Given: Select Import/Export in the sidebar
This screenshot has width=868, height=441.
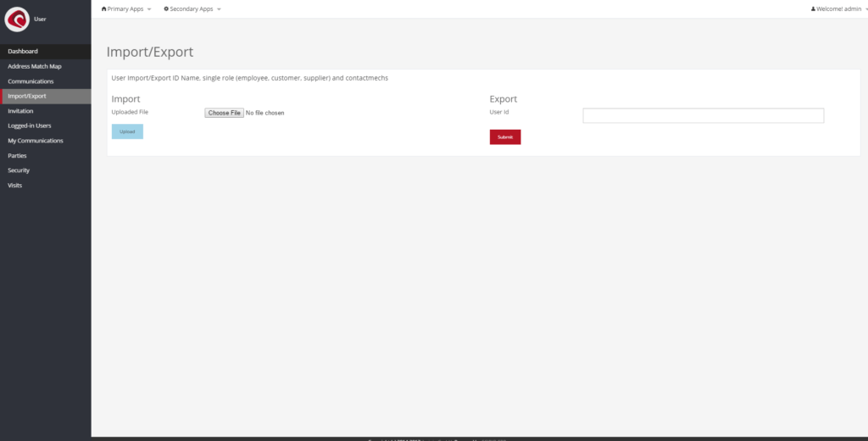Looking at the screenshot, I should tap(27, 96).
